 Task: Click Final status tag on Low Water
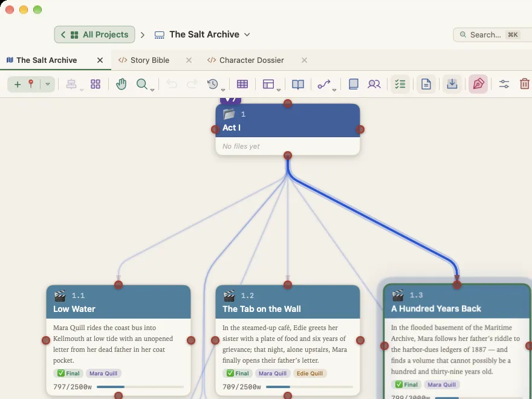[x=68, y=373]
